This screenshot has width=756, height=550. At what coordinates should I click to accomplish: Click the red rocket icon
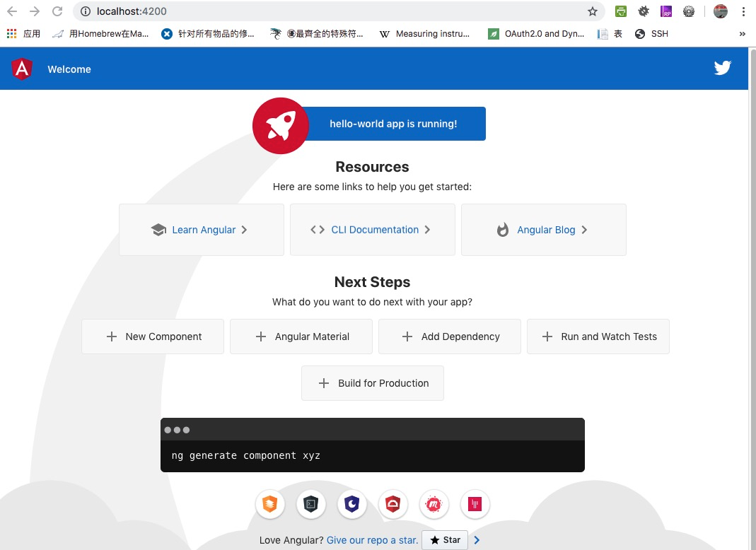tap(281, 126)
